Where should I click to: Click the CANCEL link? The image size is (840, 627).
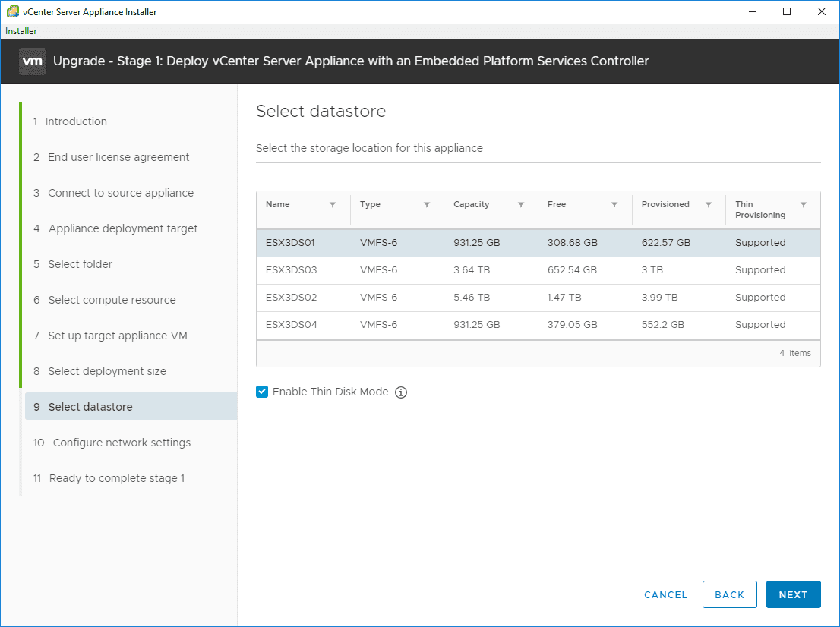[665, 595]
